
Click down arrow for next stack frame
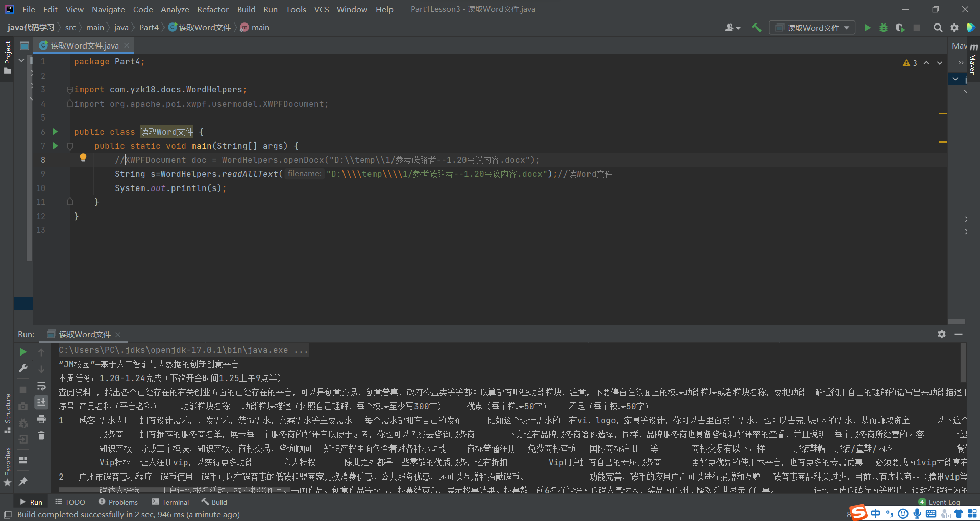click(41, 369)
